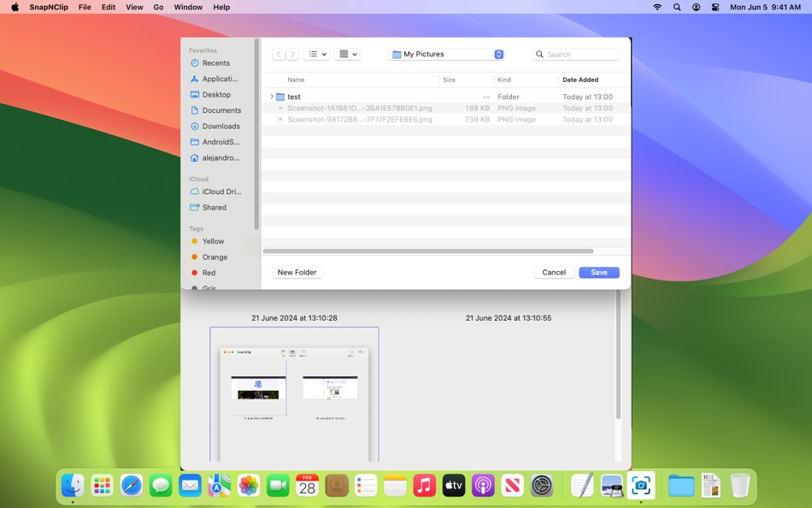Click the file list horizontal scrollbar

[427, 251]
